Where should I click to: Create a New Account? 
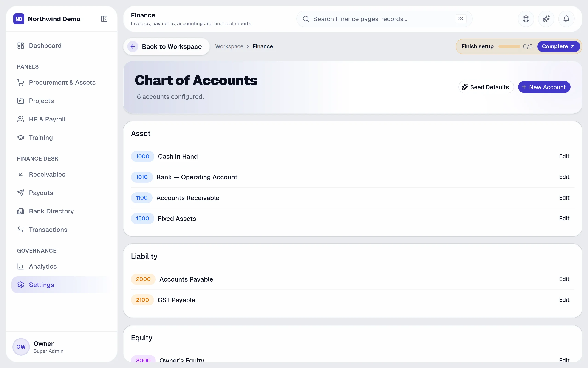tap(544, 87)
